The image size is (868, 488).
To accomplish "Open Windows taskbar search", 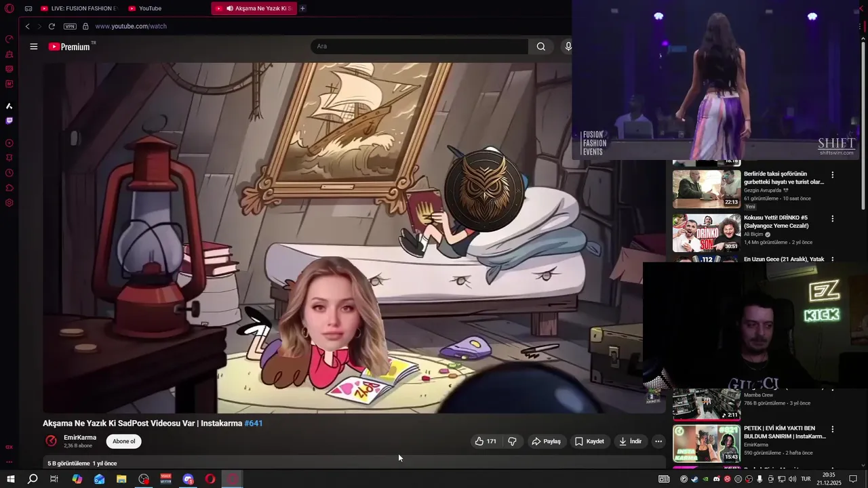I will (x=33, y=479).
